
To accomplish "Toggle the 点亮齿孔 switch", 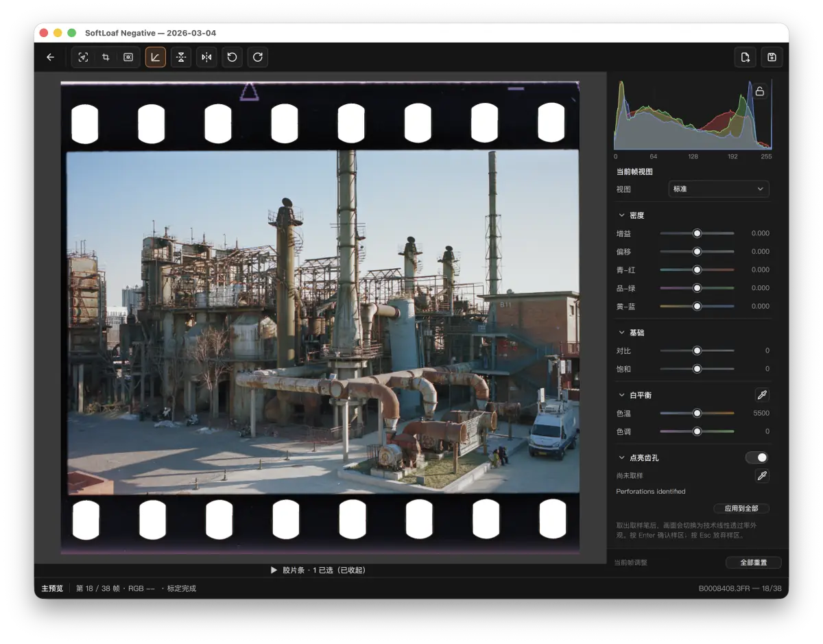I will pos(757,457).
